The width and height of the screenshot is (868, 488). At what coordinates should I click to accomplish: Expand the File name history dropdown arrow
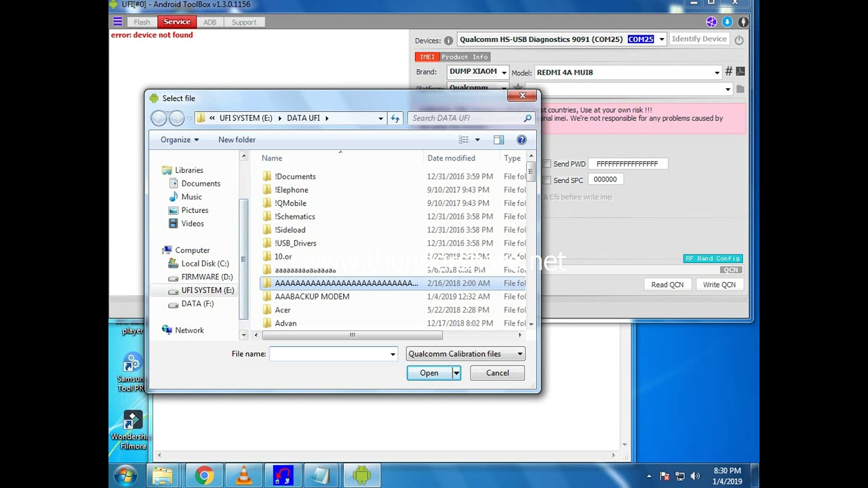pyautogui.click(x=392, y=354)
